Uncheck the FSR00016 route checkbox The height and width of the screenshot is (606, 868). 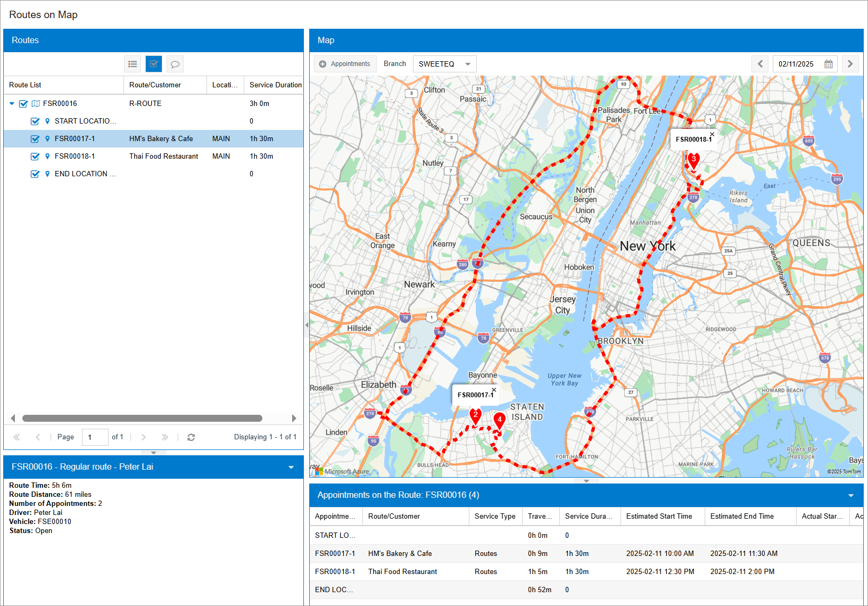23,103
